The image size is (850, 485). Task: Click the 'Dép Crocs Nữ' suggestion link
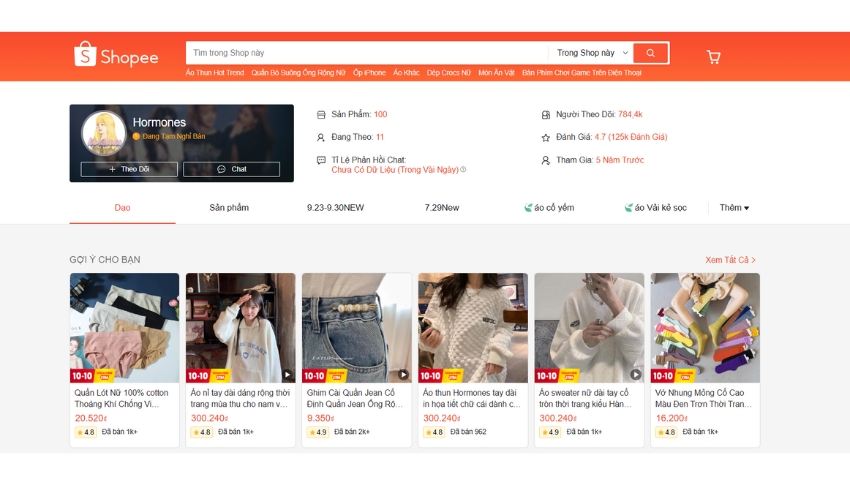448,73
